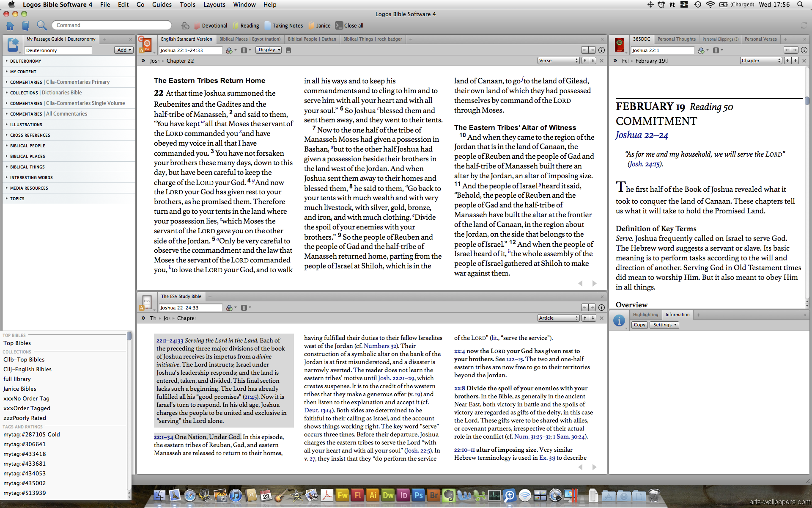Switch to the Personal Thoughts tab
Screen dimensions: 812x508
676,39
